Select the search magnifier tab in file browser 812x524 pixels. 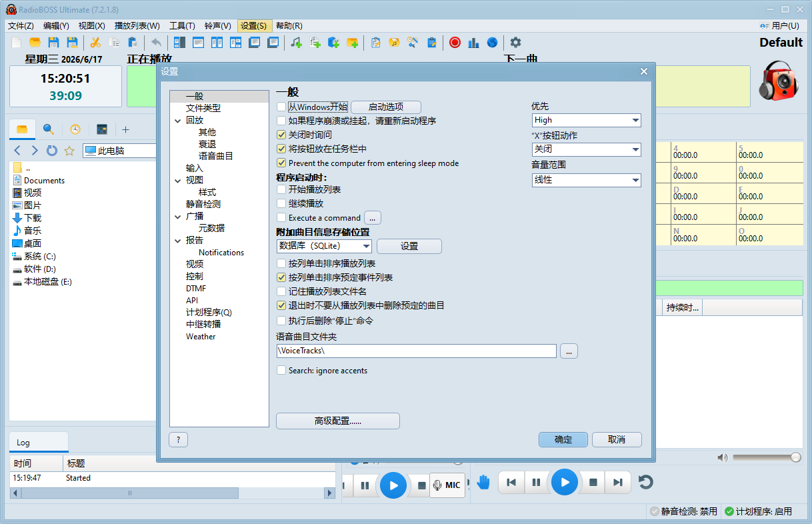(x=48, y=129)
